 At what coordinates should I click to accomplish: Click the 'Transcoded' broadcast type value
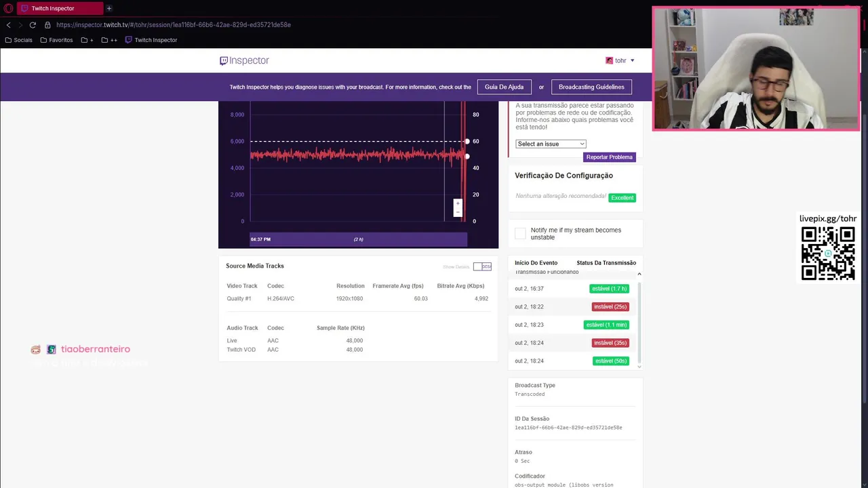[530, 394]
